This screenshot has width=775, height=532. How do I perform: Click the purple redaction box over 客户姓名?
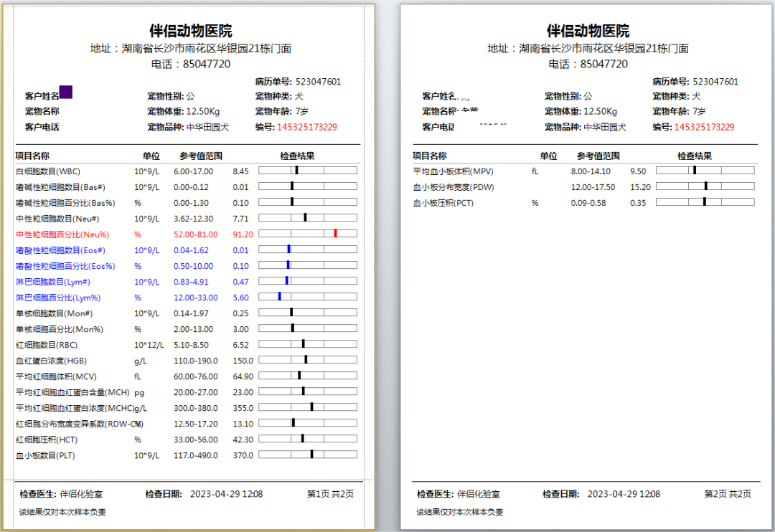(66, 92)
